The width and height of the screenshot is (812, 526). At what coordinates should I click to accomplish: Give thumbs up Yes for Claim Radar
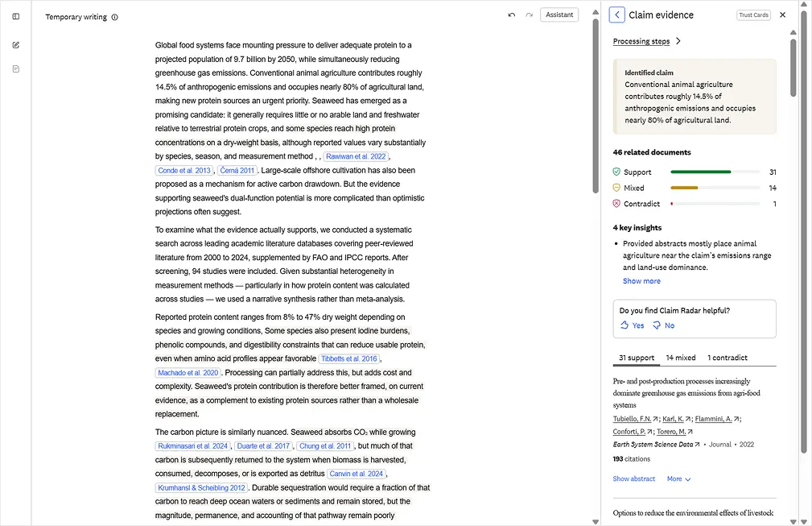(x=633, y=325)
